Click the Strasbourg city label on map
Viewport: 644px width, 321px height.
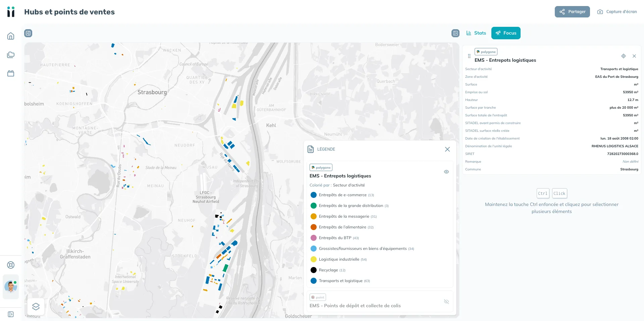tap(152, 92)
